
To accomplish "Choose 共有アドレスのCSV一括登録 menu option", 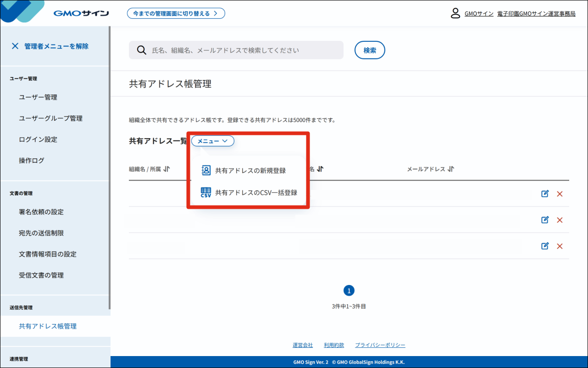I will 255,193.
